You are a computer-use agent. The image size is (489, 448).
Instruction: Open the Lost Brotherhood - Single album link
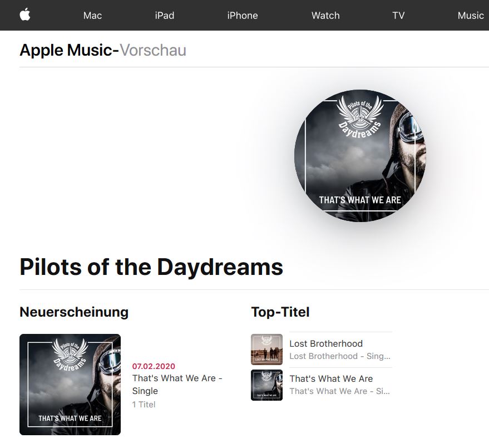click(339, 356)
